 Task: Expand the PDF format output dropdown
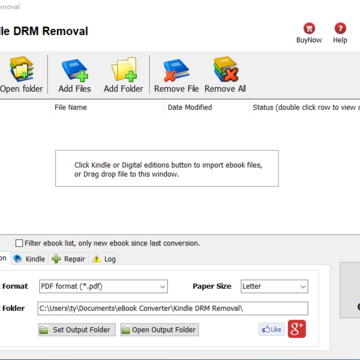point(103,286)
